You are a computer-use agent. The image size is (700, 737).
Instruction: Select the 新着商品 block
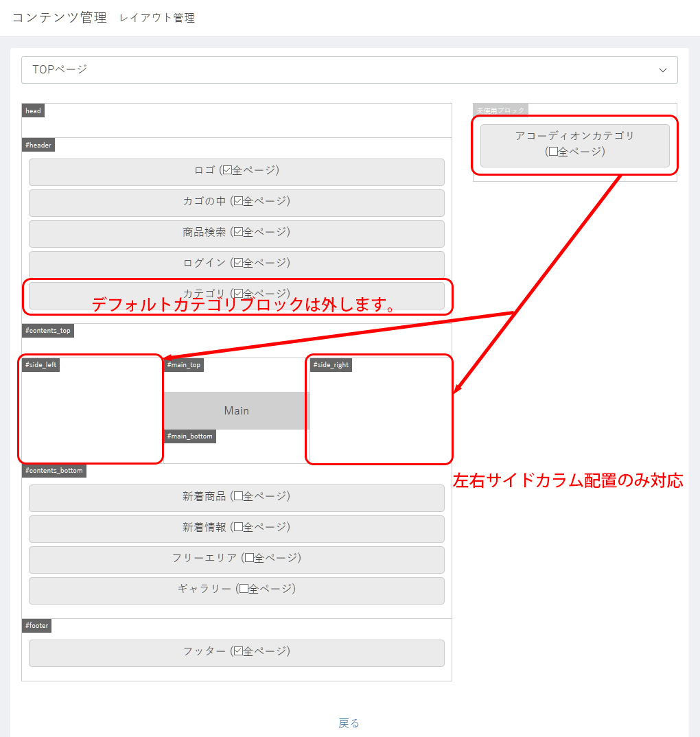pyautogui.click(x=237, y=498)
